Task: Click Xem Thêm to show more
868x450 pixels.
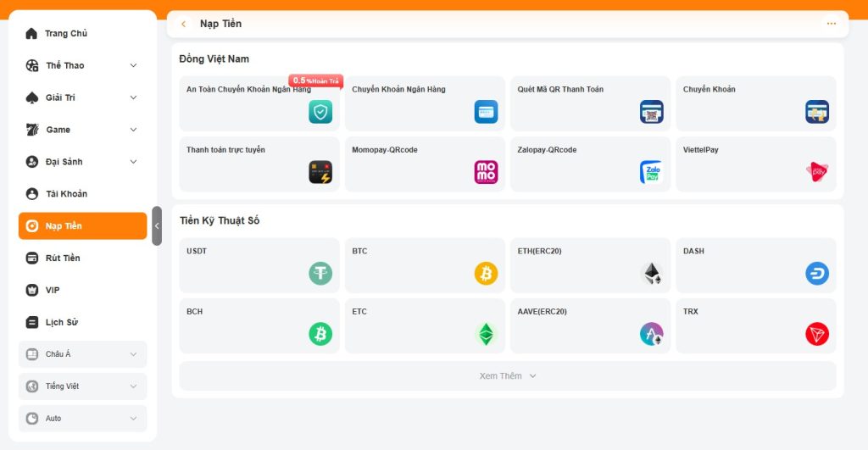Action: (507, 375)
